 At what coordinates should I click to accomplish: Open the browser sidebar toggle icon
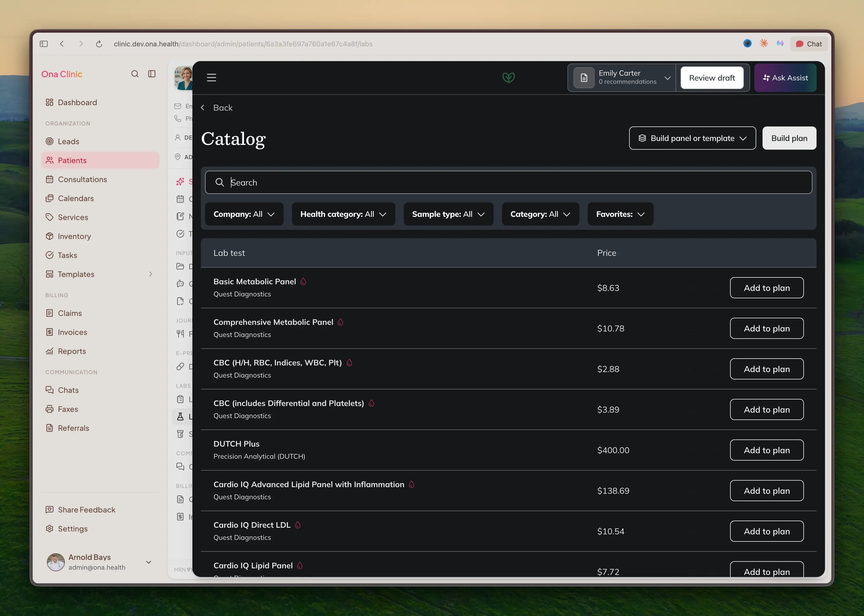click(x=44, y=44)
